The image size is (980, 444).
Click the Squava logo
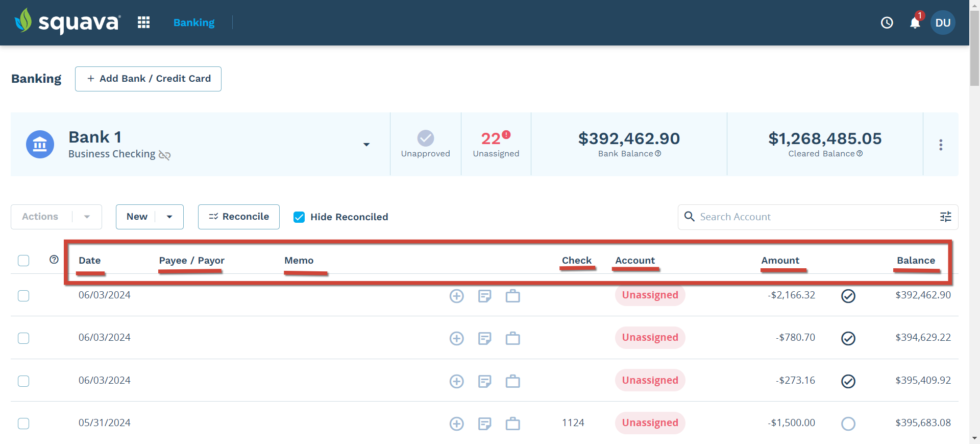point(67,21)
